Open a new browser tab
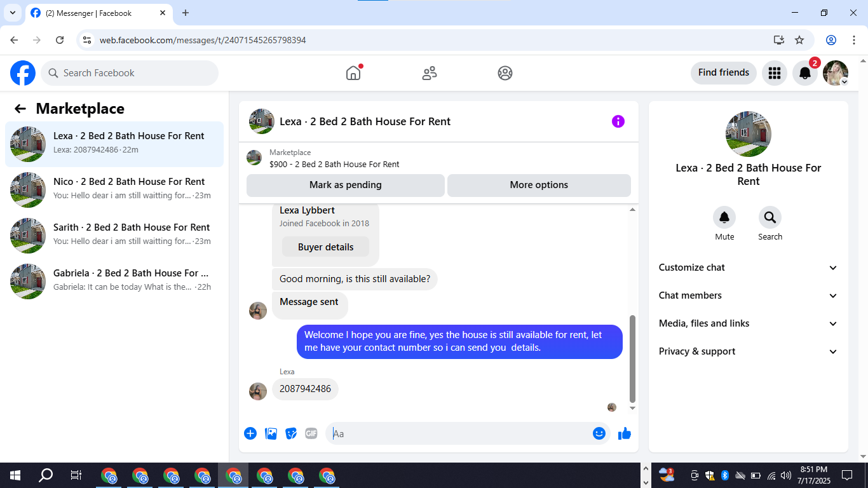868x488 pixels. point(186,13)
